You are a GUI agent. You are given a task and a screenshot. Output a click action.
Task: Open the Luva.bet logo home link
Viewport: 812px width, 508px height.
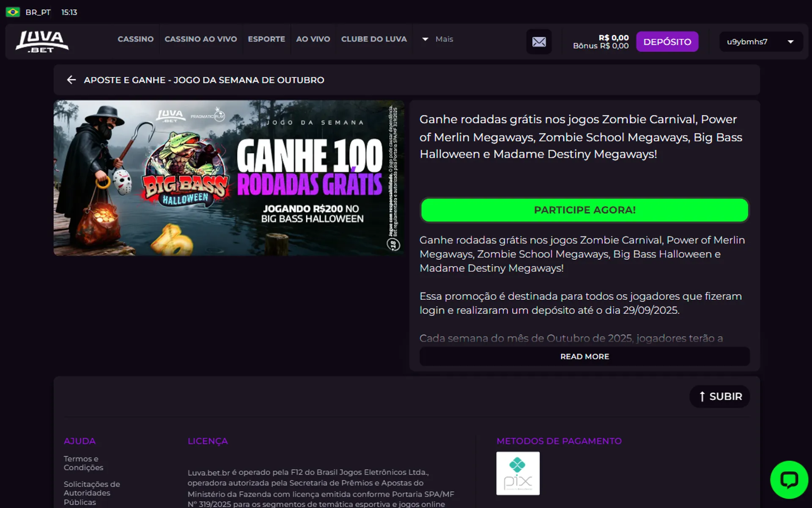(x=42, y=41)
